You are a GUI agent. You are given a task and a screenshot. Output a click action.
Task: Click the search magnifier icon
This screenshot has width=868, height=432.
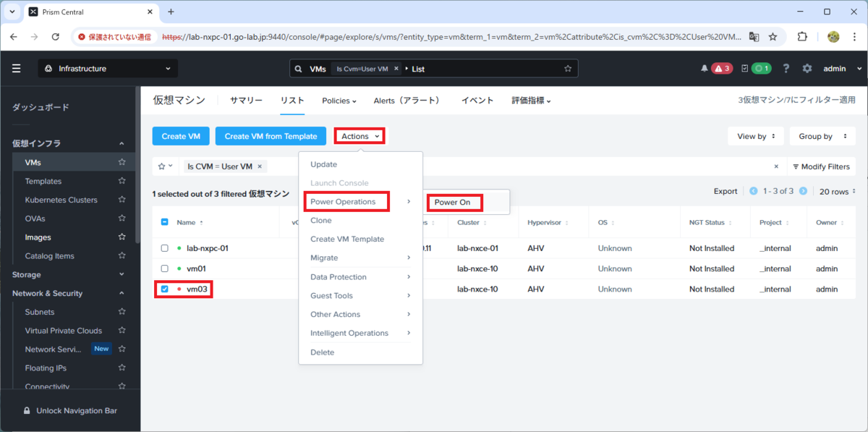pyautogui.click(x=298, y=69)
